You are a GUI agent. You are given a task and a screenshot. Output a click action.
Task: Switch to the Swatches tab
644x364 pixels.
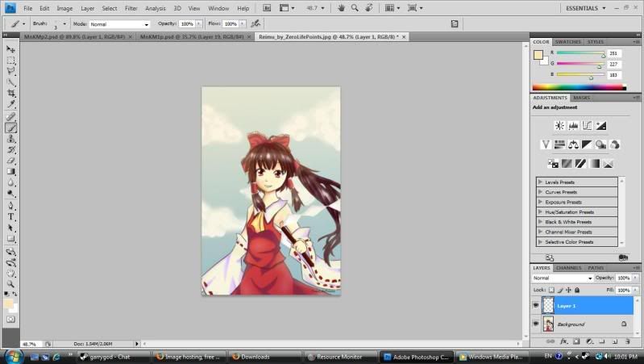pos(567,42)
